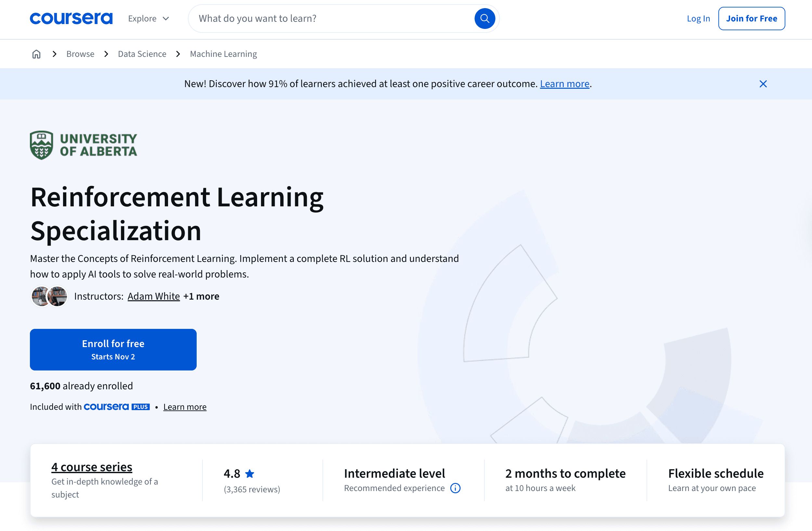
Task: Click the University of Alberta logo
Action: [83, 145]
